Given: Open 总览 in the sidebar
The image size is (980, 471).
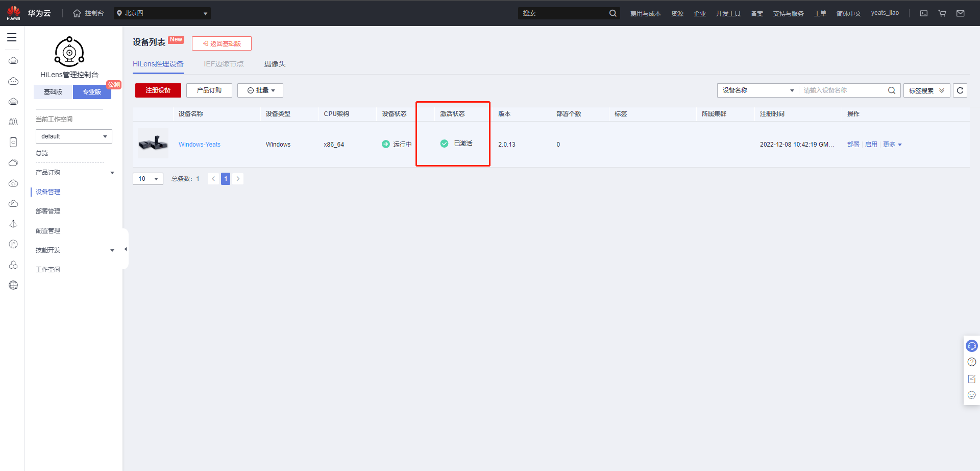Looking at the screenshot, I should pos(42,153).
